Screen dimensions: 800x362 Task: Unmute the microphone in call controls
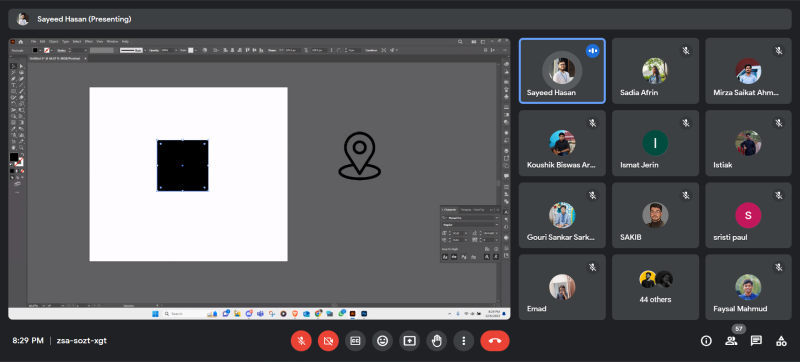pos(301,341)
